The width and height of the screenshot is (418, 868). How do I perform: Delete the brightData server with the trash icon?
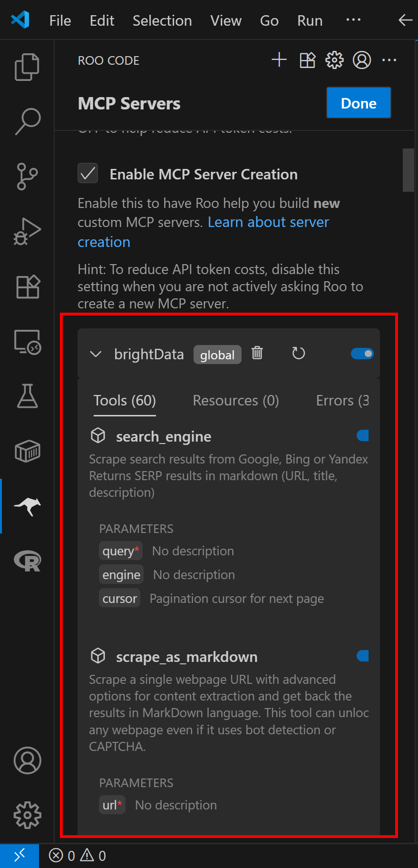pyautogui.click(x=257, y=353)
